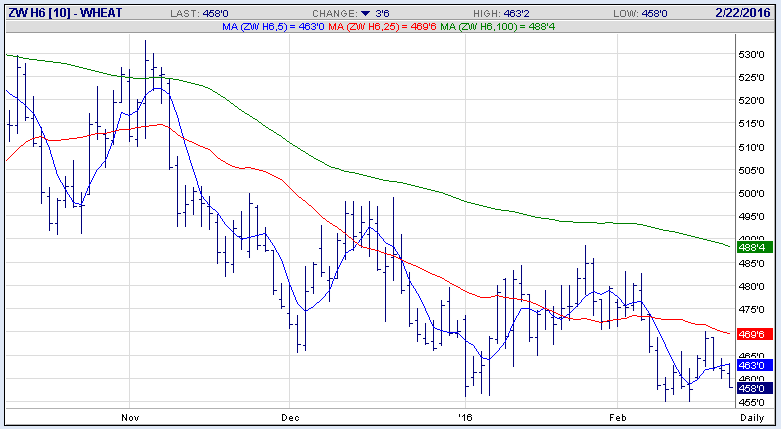The width and height of the screenshot is (781, 429).
Task: Click the Feb label on time axis
Action: pos(618,414)
